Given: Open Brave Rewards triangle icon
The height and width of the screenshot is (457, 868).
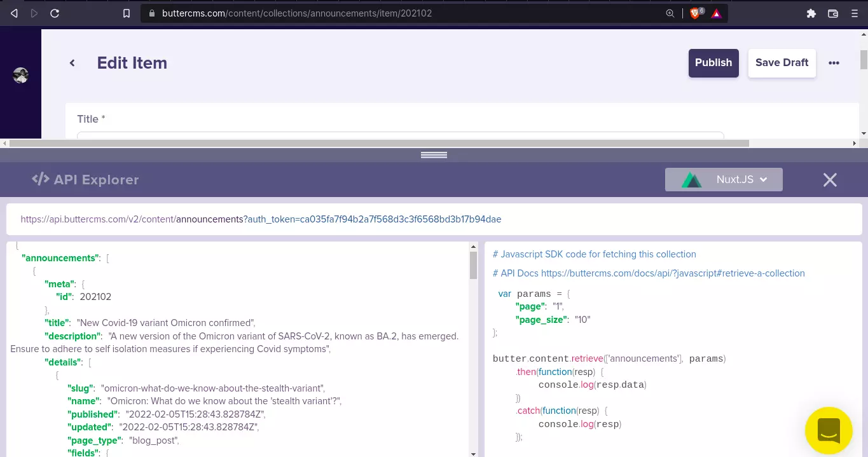Looking at the screenshot, I should point(717,13).
